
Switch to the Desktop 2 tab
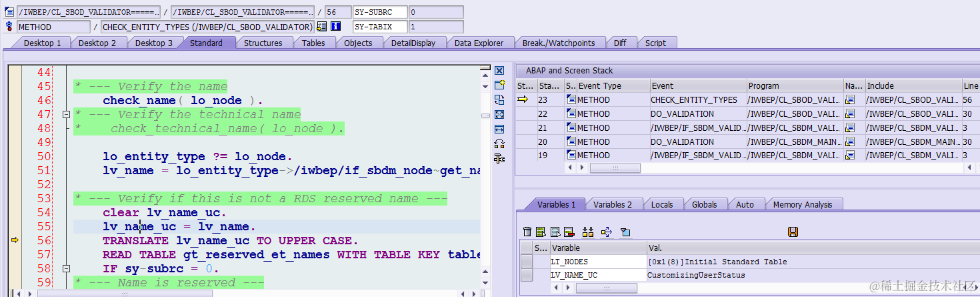coord(97,43)
